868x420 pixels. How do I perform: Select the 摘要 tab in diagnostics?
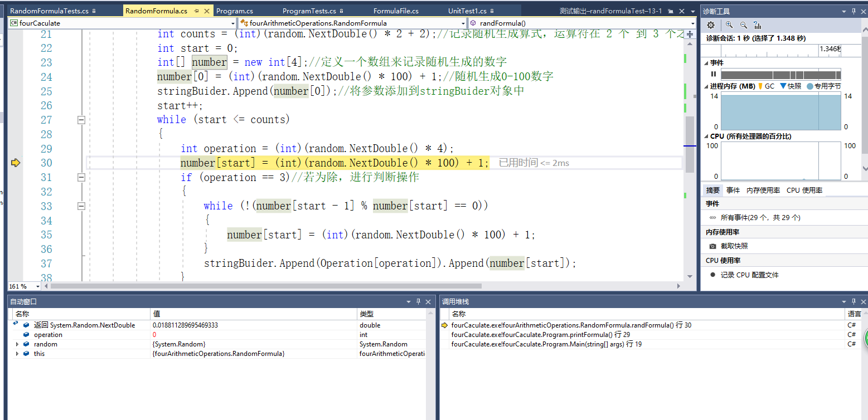click(712, 190)
